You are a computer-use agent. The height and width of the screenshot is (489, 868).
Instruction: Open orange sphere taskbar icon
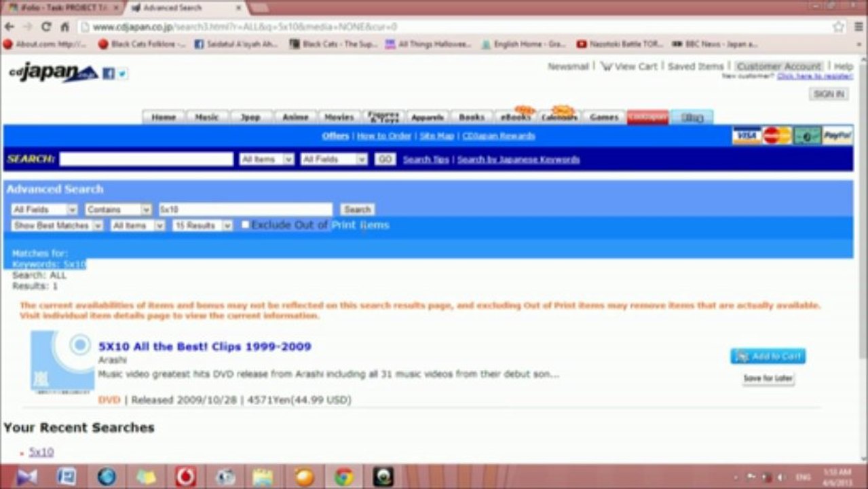click(x=305, y=477)
